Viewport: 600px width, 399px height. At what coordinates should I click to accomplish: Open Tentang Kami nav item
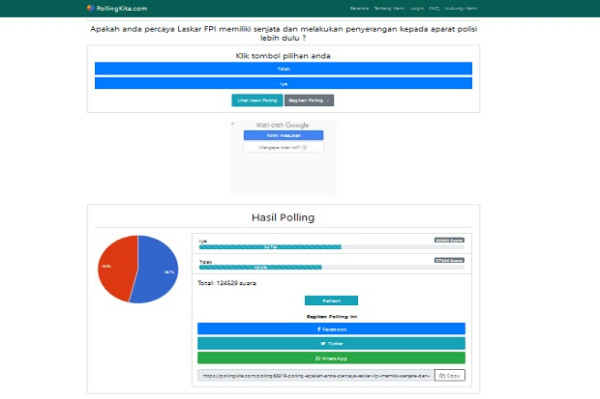click(x=389, y=8)
